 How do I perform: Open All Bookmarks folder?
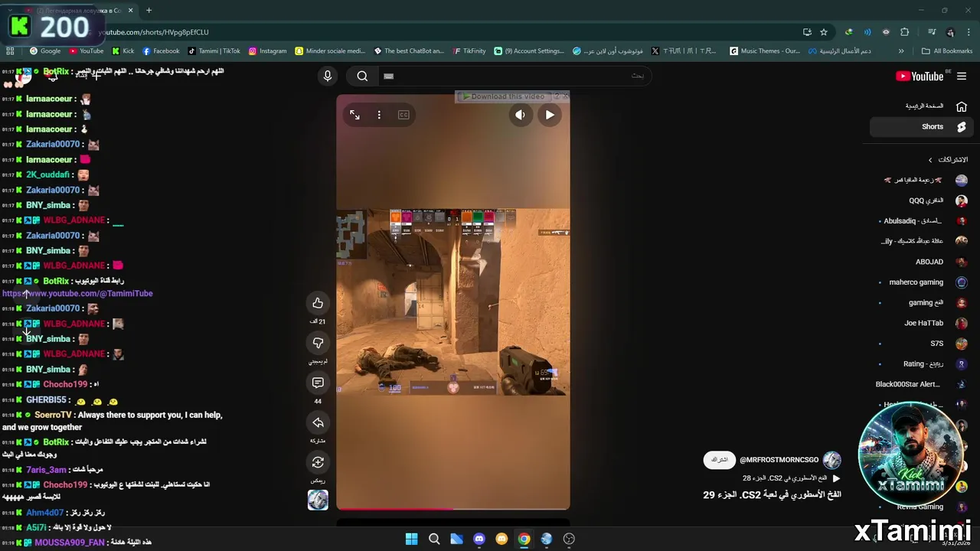[x=947, y=51]
